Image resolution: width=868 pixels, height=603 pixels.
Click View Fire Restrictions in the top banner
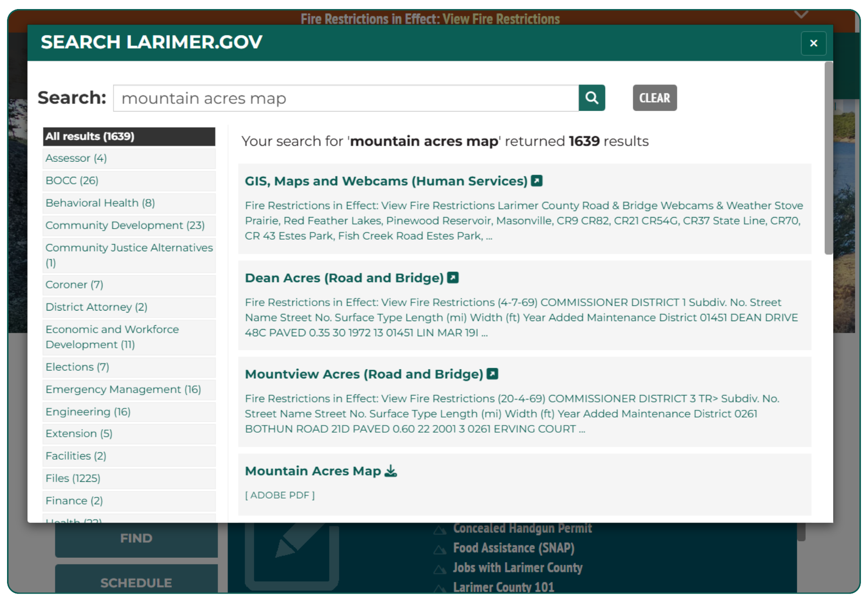(x=501, y=19)
